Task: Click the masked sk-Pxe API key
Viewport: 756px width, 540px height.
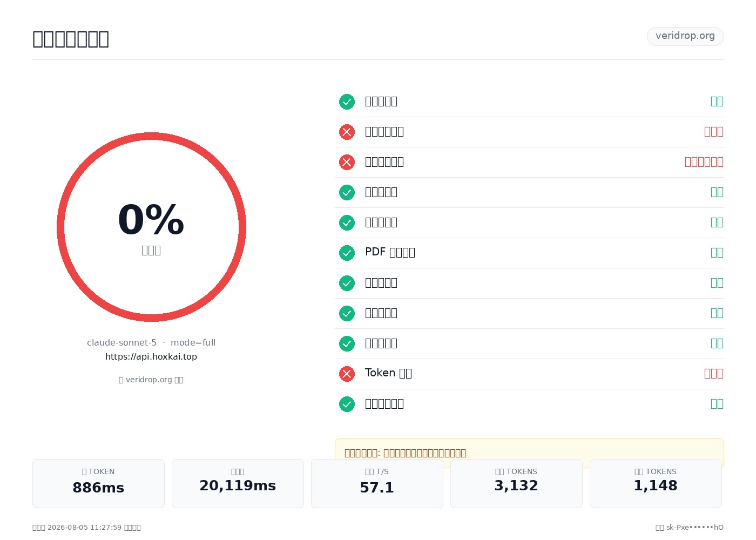Action: click(x=695, y=528)
